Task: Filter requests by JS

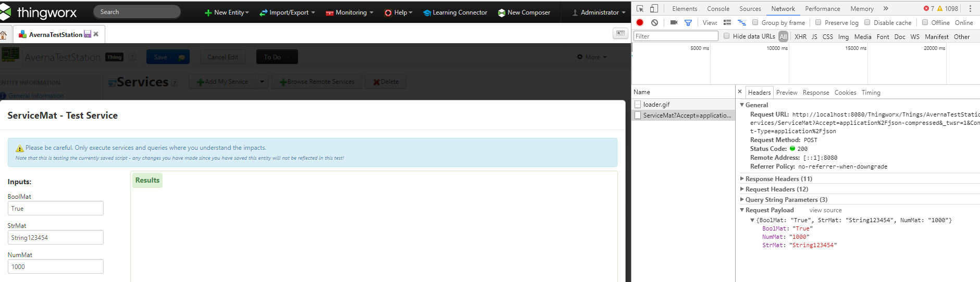Action: [814, 36]
